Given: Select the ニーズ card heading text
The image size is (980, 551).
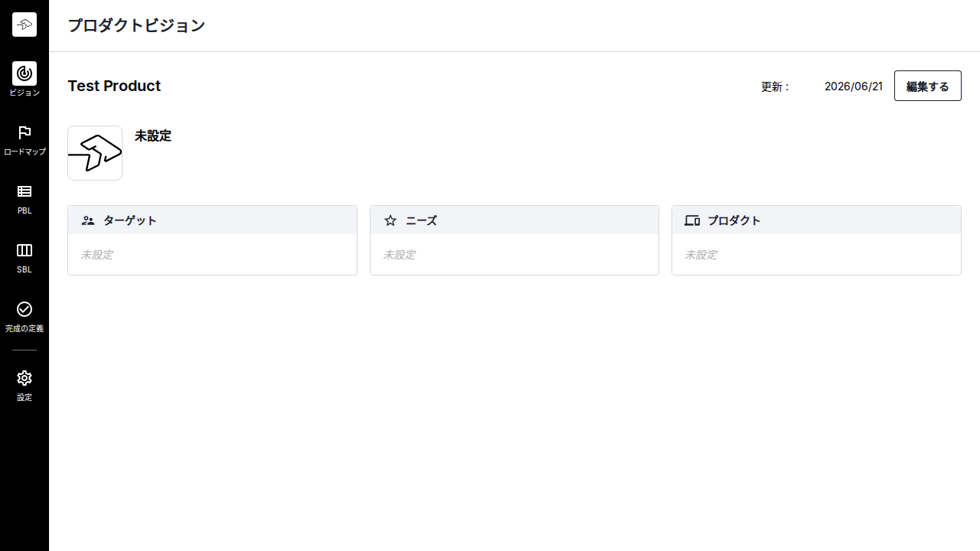Looking at the screenshot, I should coord(421,220).
